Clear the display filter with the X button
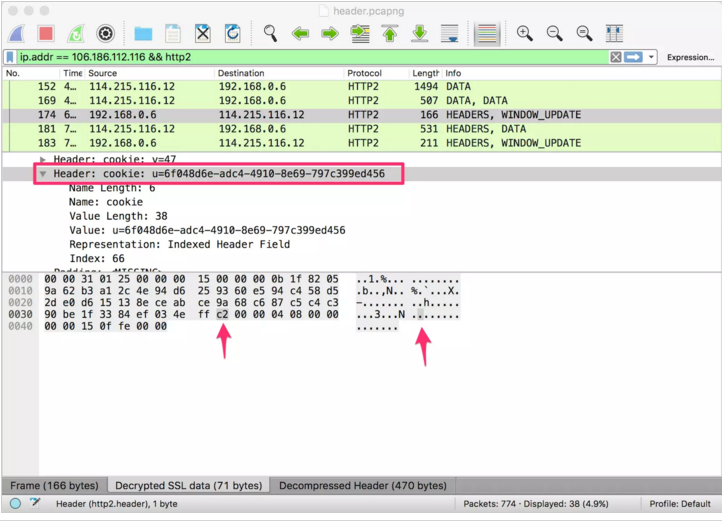This screenshot has height=521, width=722. click(x=616, y=57)
